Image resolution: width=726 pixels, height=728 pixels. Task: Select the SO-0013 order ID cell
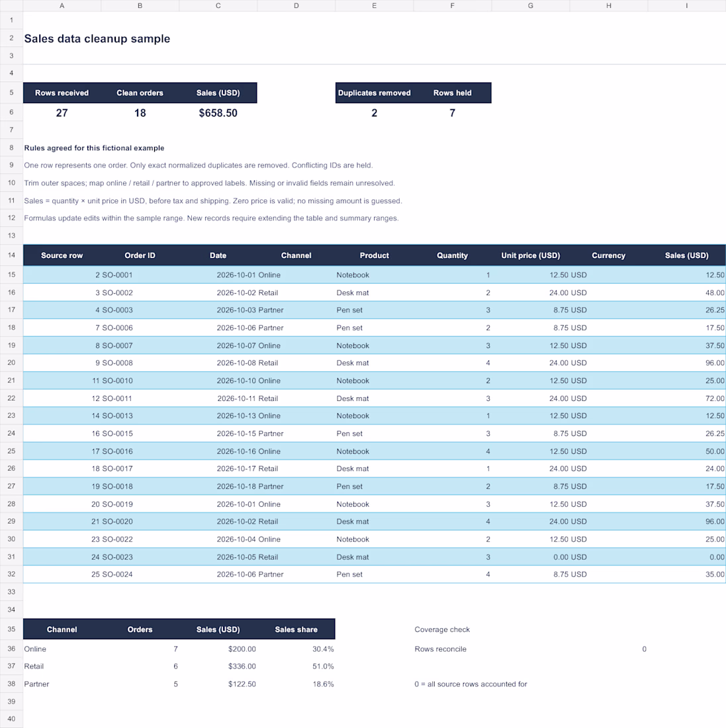coord(140,416)
